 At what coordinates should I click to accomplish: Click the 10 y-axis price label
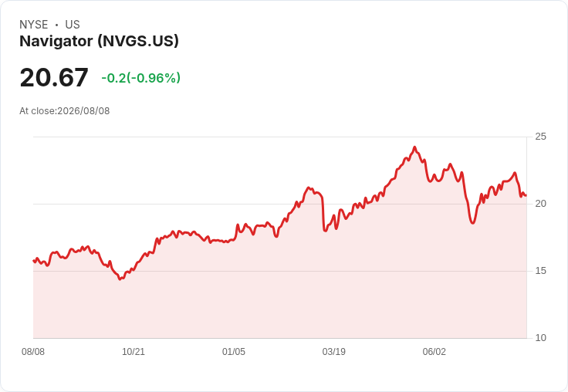[x=540, y=338]
